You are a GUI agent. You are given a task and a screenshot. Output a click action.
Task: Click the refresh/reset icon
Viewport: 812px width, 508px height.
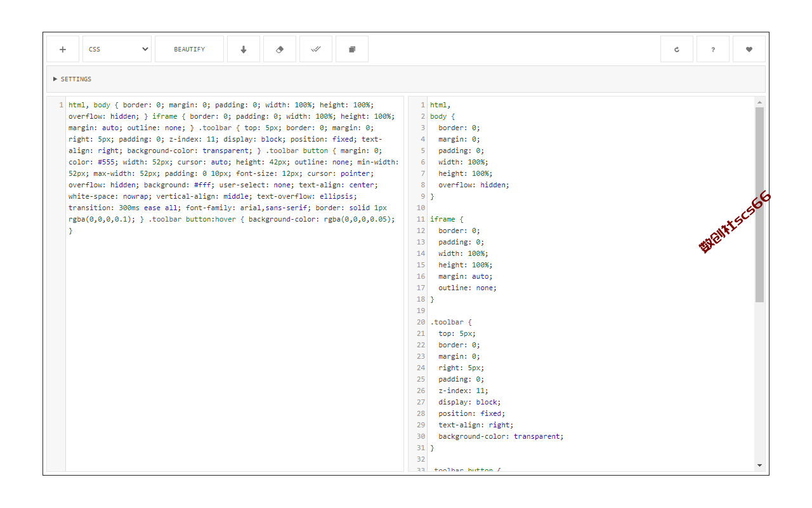677,49
